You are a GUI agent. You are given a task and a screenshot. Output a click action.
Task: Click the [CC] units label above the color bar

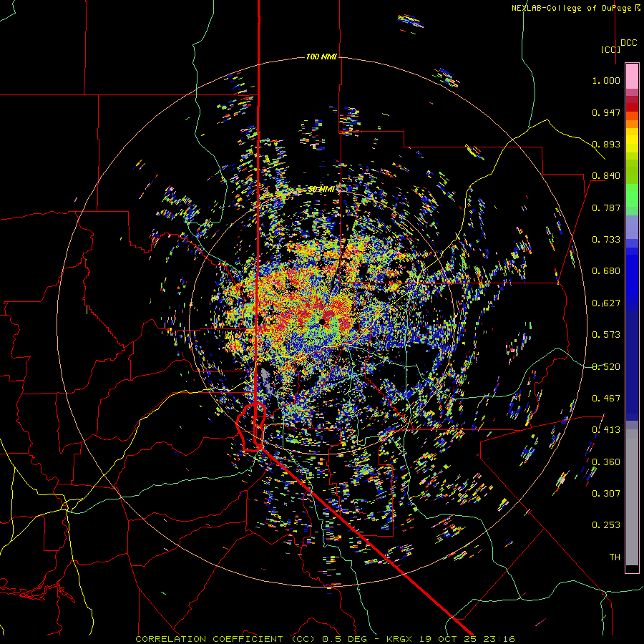[610, 49]
